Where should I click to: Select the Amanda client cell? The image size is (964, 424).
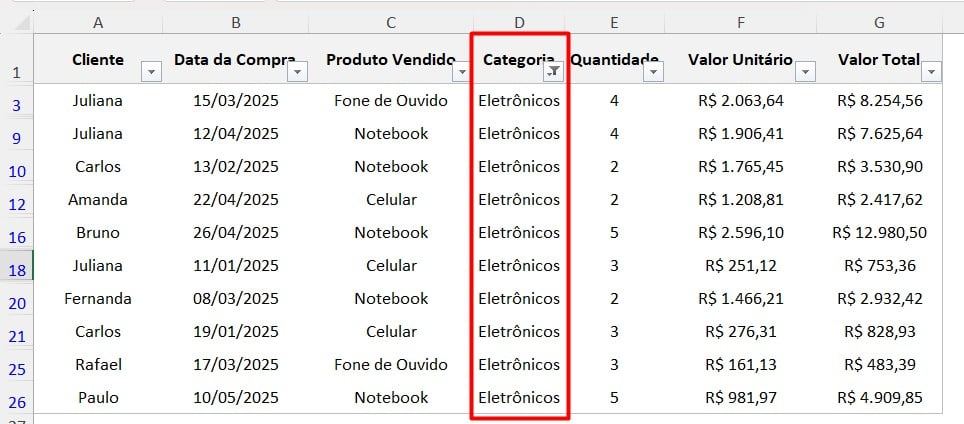coord(98,200)
